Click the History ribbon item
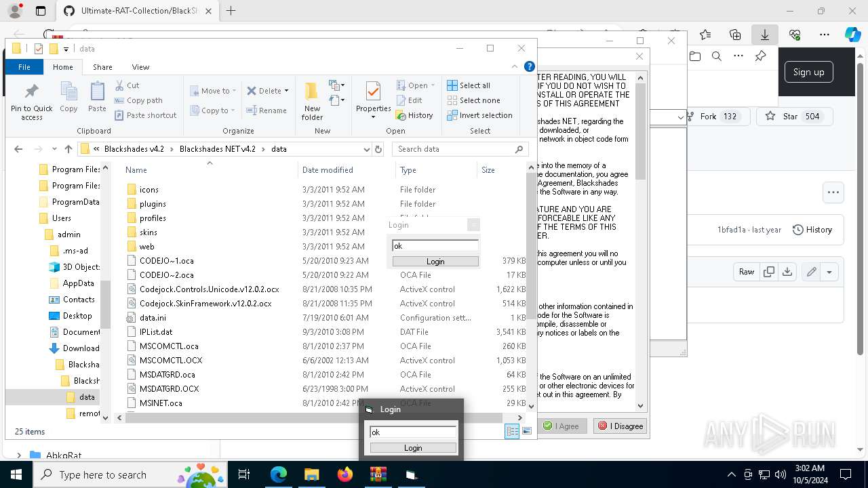Image resolution: width=868 pixels, height=488 pixels. click(414, 115)
